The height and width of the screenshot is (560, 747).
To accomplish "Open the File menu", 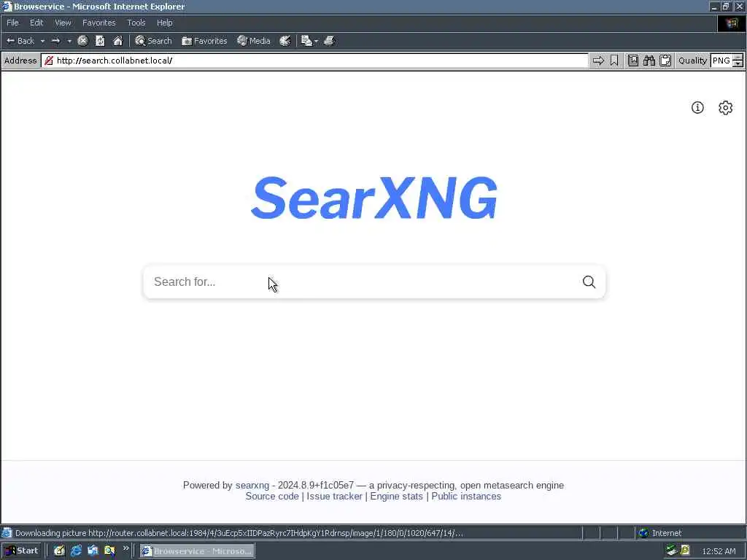I will click(12, 23).
